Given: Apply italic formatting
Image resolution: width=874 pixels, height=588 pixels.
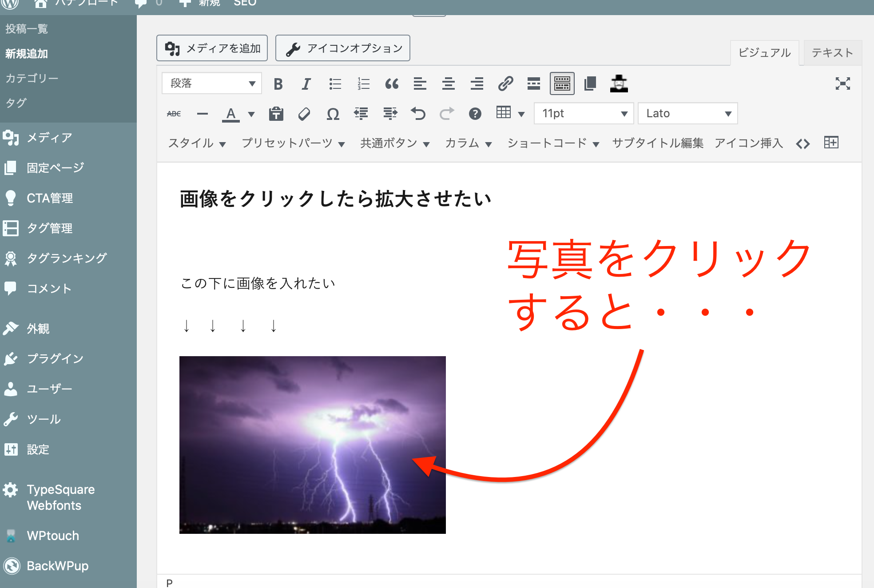Looking at the screenshot, I should pyautogui.click(x=306, y=84).
